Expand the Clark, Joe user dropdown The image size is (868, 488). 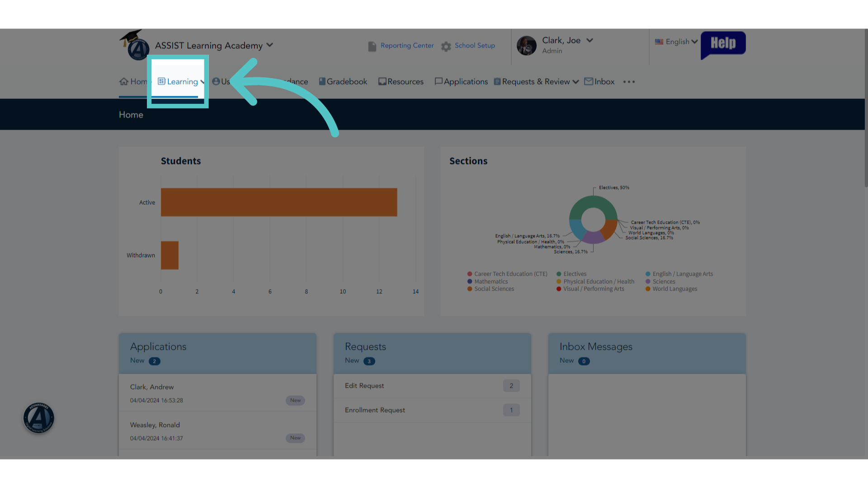coord(590,40)
